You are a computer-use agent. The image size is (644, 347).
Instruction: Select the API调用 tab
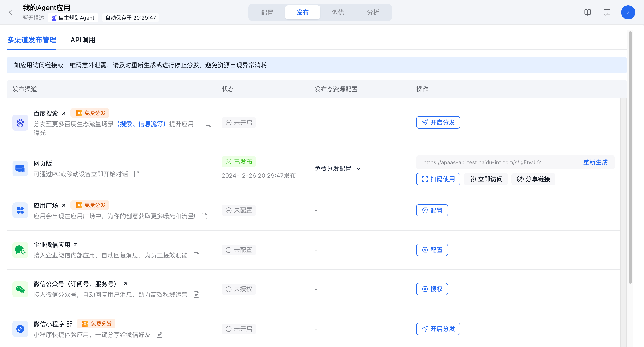click(x=83, y=40)
